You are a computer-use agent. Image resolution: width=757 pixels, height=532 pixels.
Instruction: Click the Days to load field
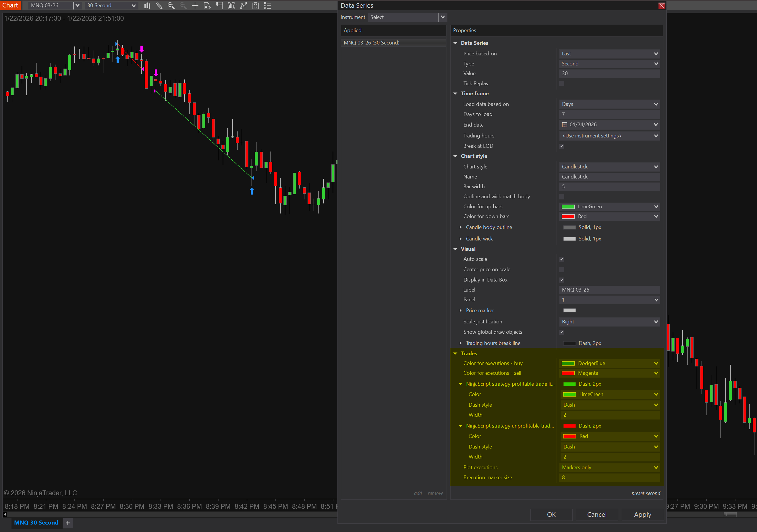click(610, 114)
